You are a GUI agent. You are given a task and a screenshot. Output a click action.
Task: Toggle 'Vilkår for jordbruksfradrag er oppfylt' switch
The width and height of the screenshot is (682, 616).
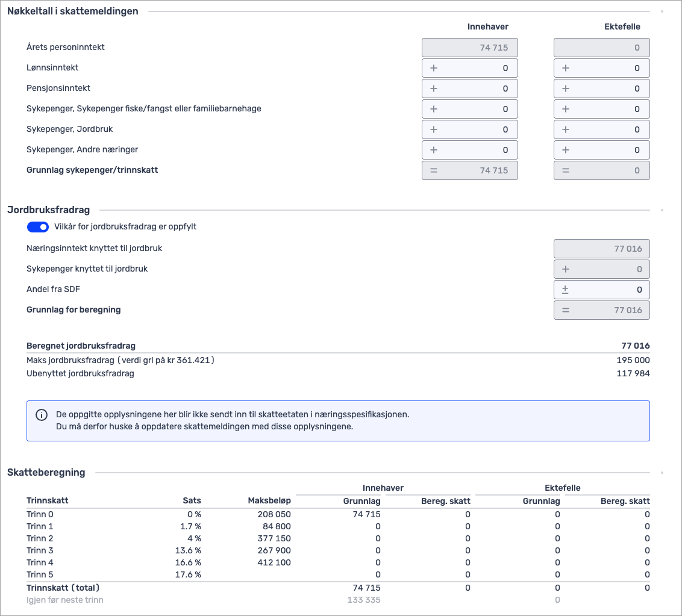pyautogui.click(x=37, y=227)
